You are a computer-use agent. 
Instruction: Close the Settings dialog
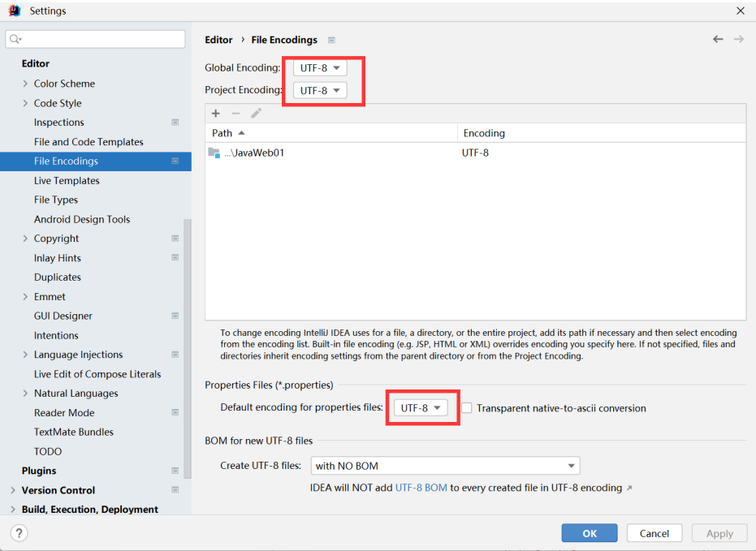point(741,11)
